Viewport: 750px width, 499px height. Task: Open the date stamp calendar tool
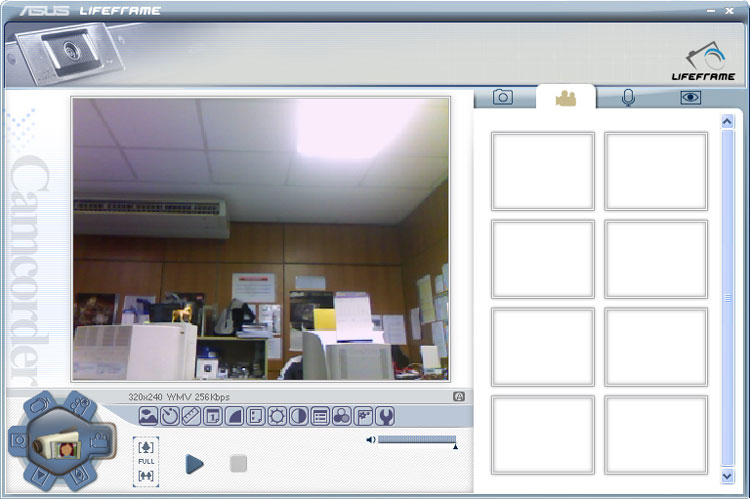213,416
